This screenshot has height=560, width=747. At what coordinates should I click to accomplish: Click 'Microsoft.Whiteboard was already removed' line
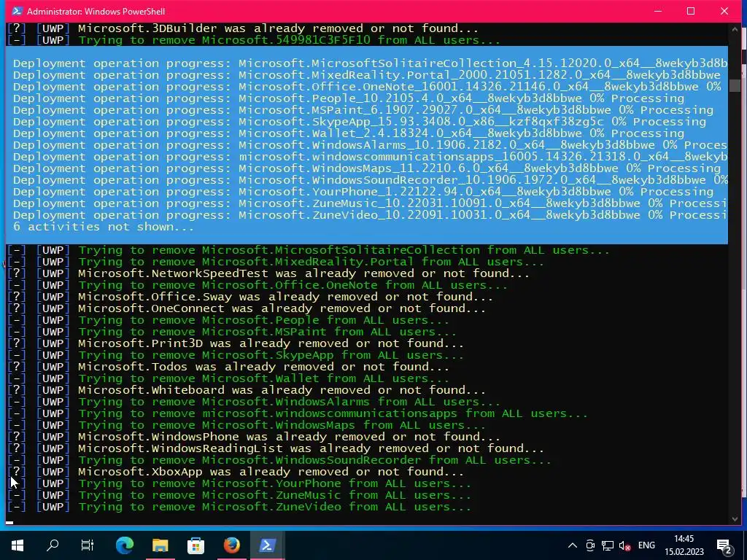pyautogui.click(x=247, y=390)
